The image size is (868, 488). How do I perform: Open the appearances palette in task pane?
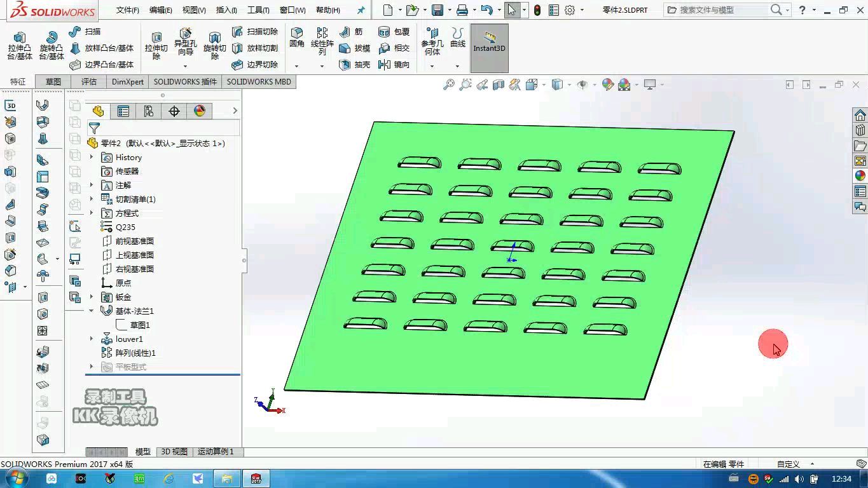[x=860, y=176]
